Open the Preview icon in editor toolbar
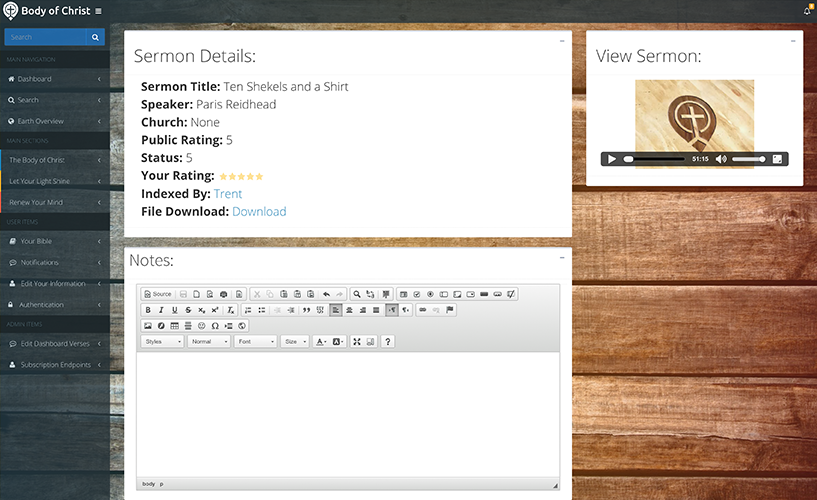Viewport: 817px width, 500px height. pos(210,294)
